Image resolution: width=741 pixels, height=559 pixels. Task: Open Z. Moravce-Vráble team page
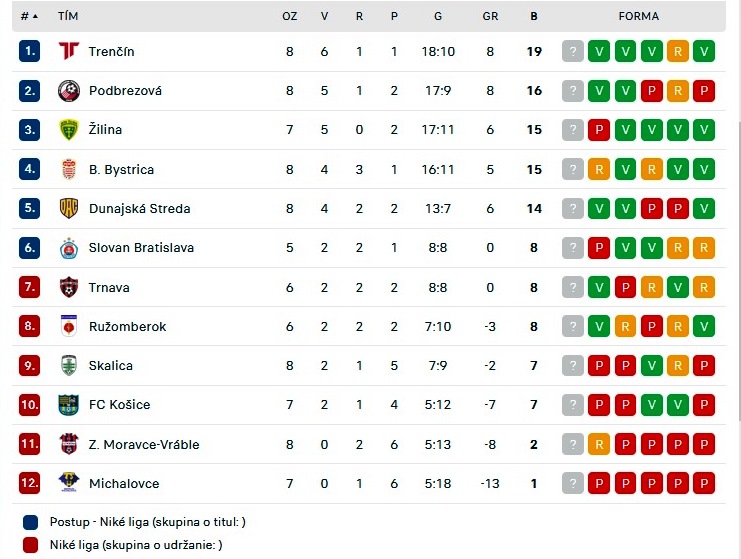coord(143,444)
